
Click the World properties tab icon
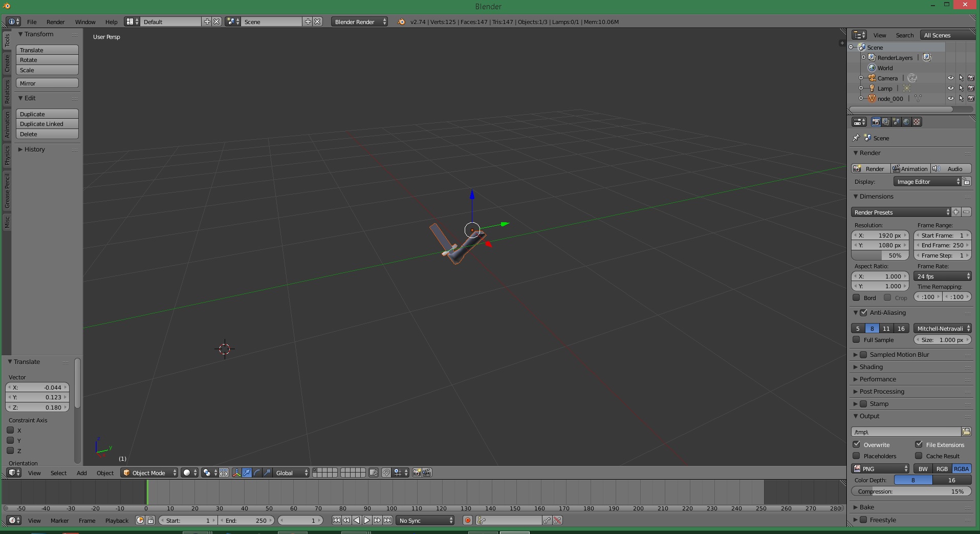[906, 122]
